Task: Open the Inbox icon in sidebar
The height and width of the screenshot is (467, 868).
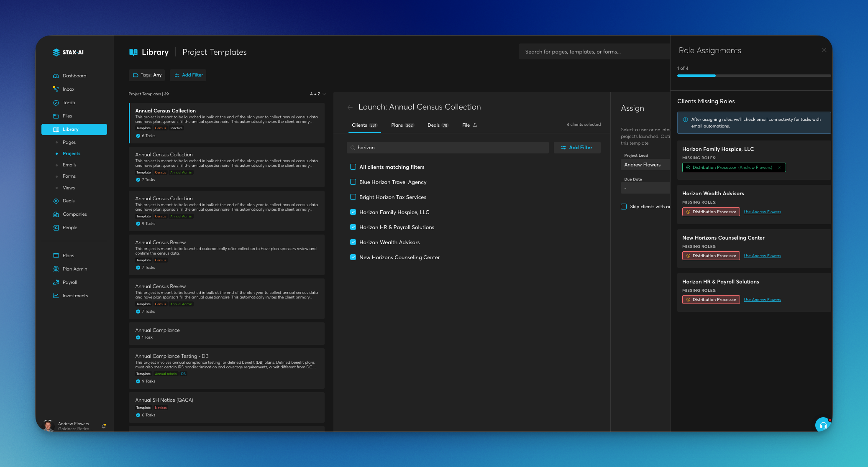Action: 56,89
